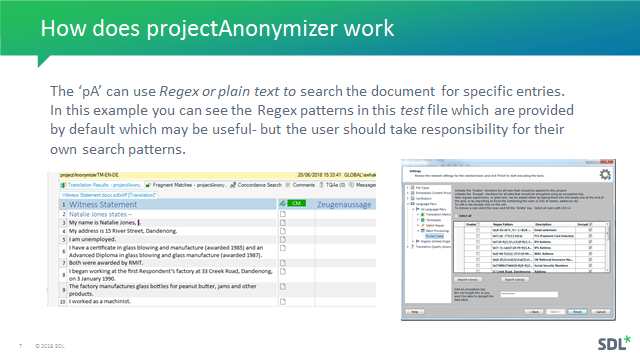Open the Translation Results tab
Image resolution: width=640 pixels, height=360 pixels.
tap(102, 185)
